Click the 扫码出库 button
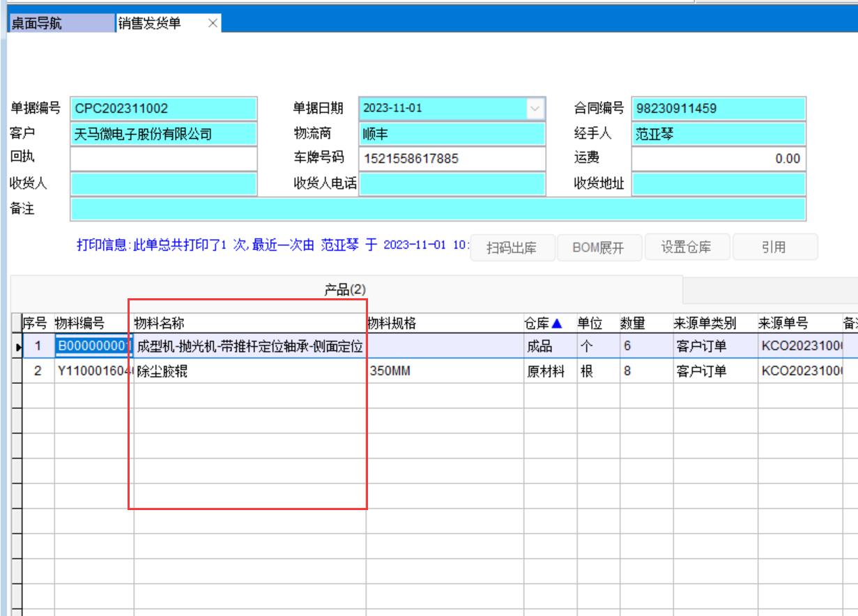Screen dimensions: 858x616 pos(512,248)
